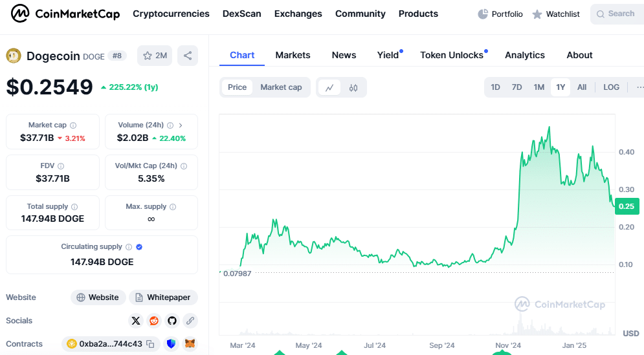Add Dogecoin to watchlist star button
The height and width of the screenshot is (355, 644).
155,56
